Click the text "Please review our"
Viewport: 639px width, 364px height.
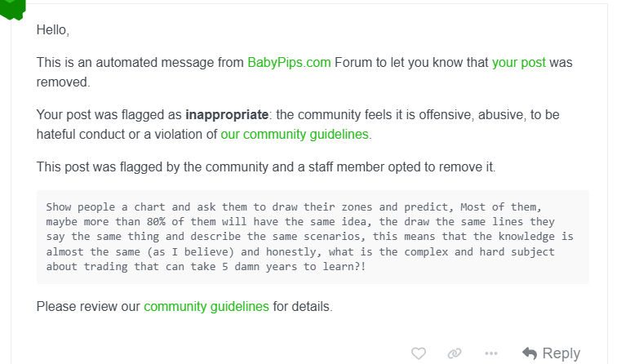(88, 306)
